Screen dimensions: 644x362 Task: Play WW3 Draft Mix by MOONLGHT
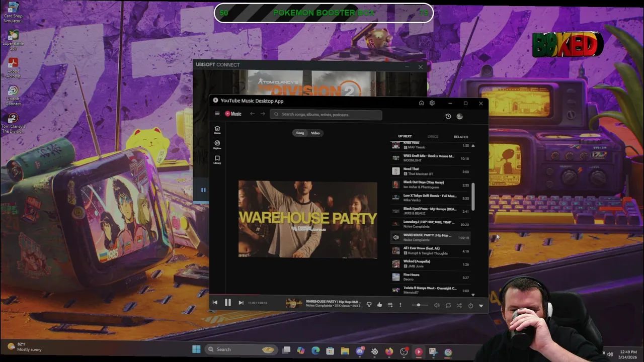click(x=430, y=158)
